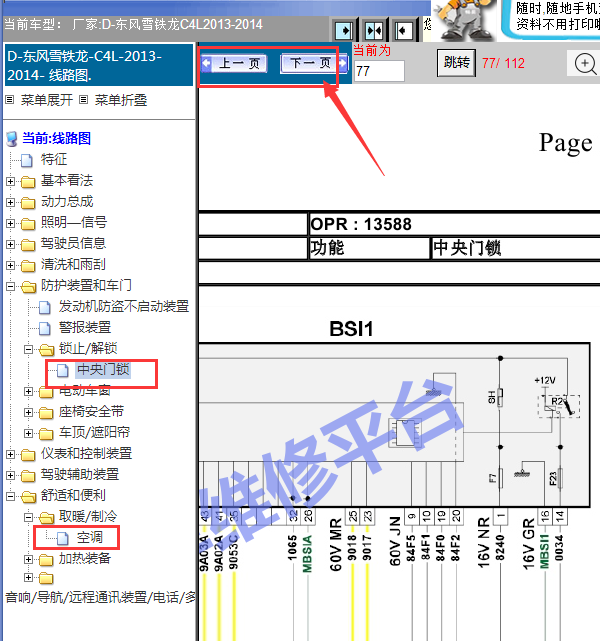Collapse the 防护装置和车门 folder
The height and width of the screenshot is (641, 600).
pyautogui.click(x=11, y=286)
